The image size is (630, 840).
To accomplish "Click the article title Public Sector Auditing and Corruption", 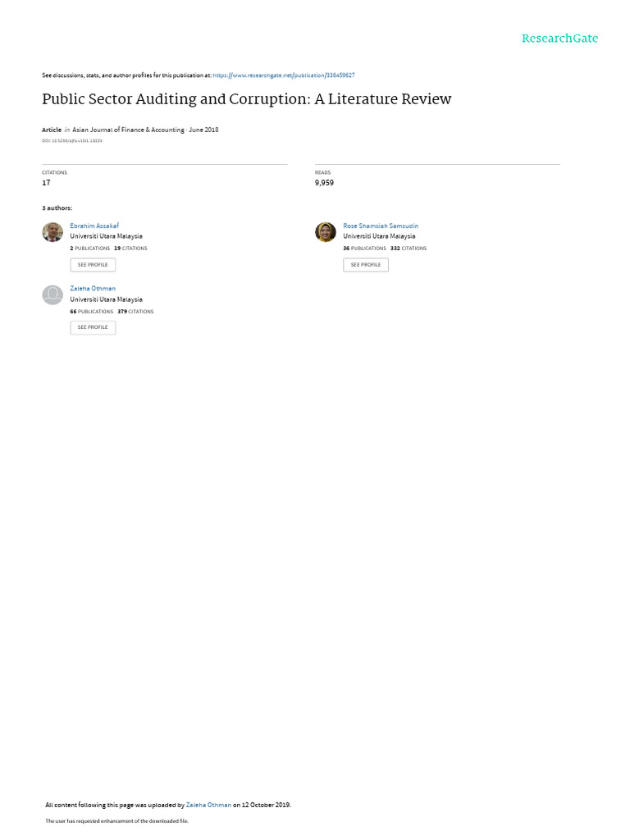I will click(x=246, y=99).
